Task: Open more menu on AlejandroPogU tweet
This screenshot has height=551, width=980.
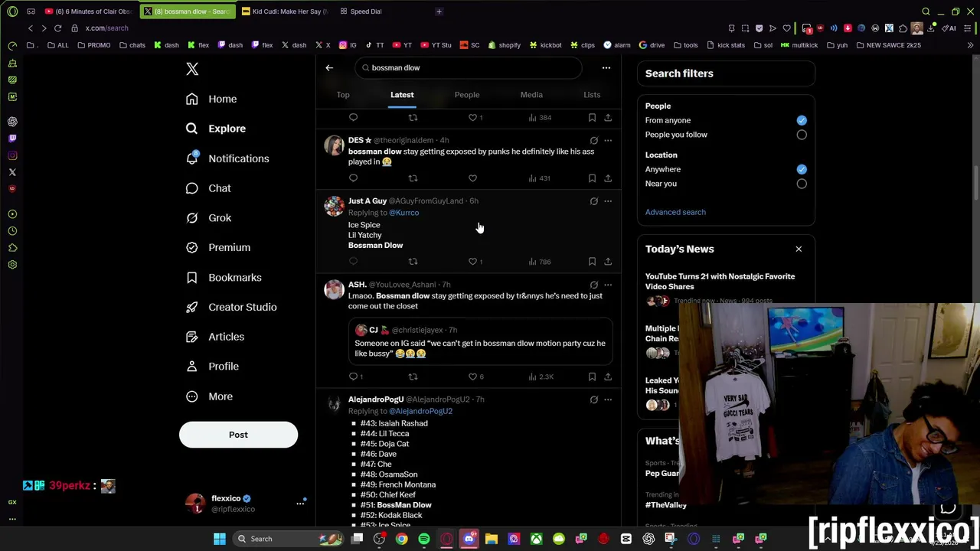Action: tap(608, 399)
